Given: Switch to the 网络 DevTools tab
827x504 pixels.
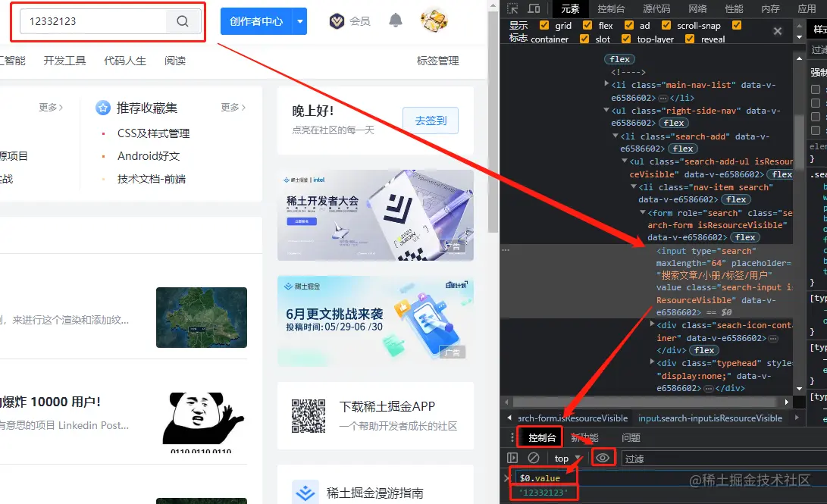Looking at the screenshot, I should pyautogui.click(x=697, y=9).
